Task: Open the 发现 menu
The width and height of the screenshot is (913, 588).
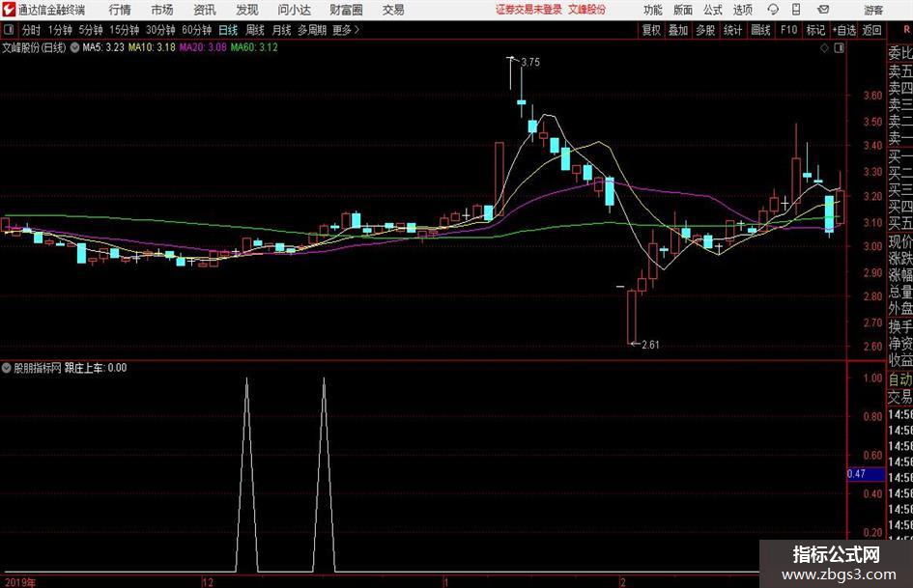Action: pyautogui.click(x=247, y=10)
